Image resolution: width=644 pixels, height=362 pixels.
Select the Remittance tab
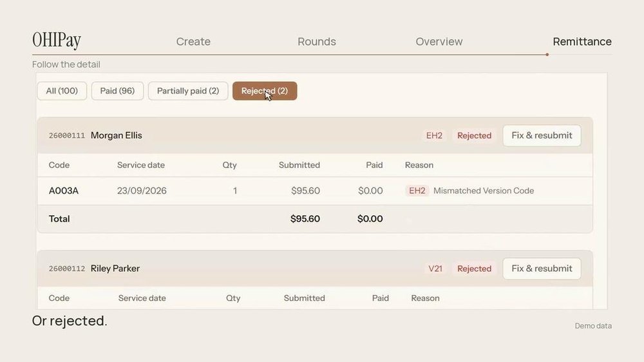pyautogui.click(x=582, y=41)
